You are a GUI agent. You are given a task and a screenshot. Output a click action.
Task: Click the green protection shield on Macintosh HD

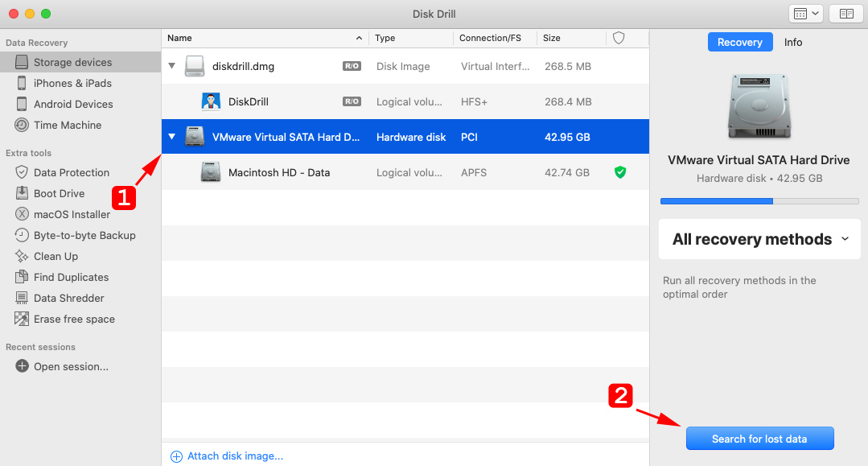tap(620, 172)
